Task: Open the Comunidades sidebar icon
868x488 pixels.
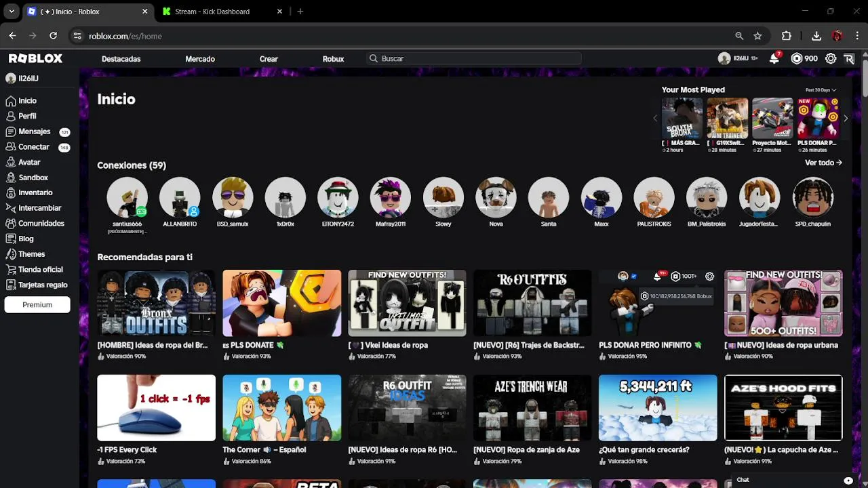Action: point(11,224)
